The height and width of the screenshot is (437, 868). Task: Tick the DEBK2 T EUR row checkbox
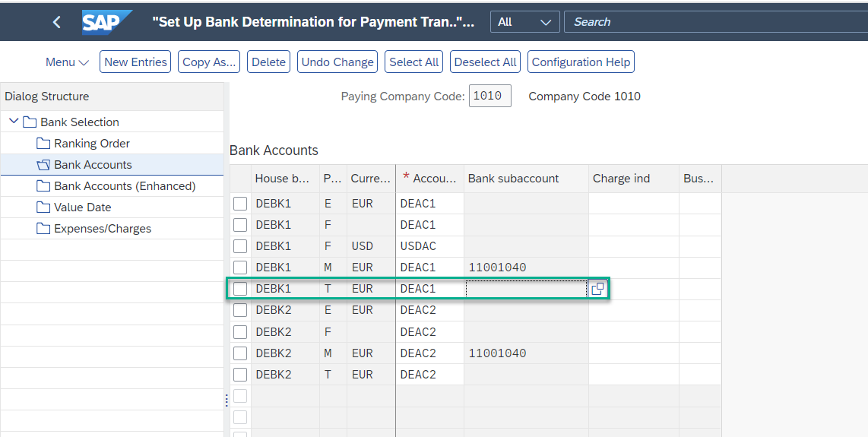point(239,375)
